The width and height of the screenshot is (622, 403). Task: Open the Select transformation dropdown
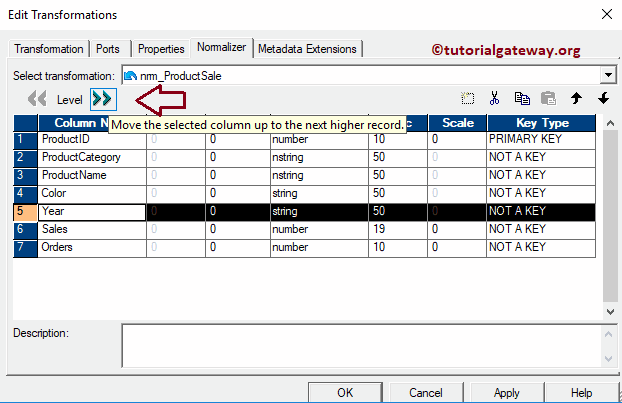pyautogui.click(x=608, y=75)
